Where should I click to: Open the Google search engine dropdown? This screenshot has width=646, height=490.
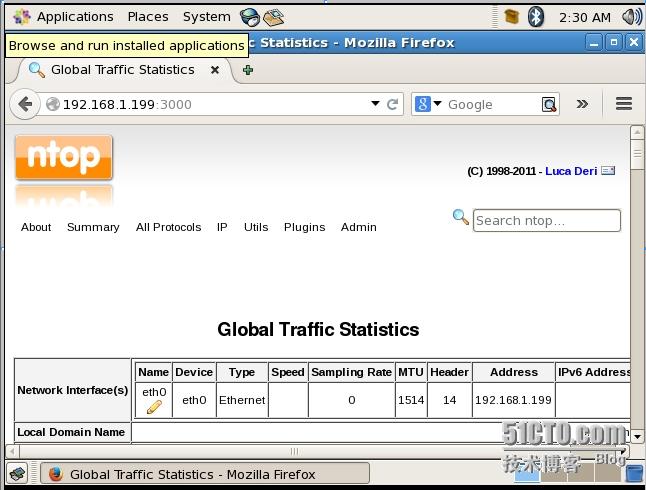(x=428, y=104)
